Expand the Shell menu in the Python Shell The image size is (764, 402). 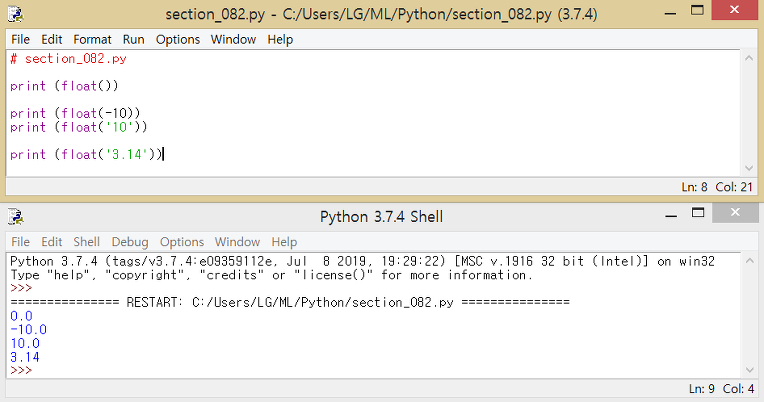coord(87,242)
